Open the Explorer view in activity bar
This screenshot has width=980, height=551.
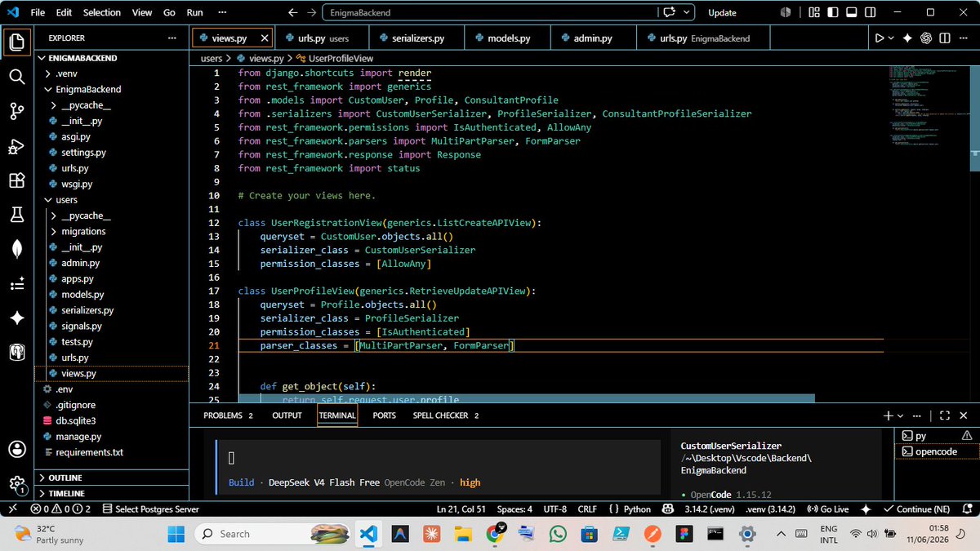coord(17,41)
